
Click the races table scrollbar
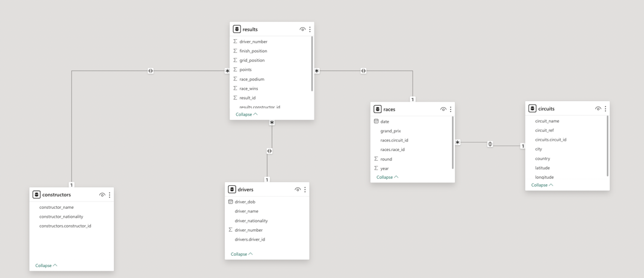tap(453, 142)
